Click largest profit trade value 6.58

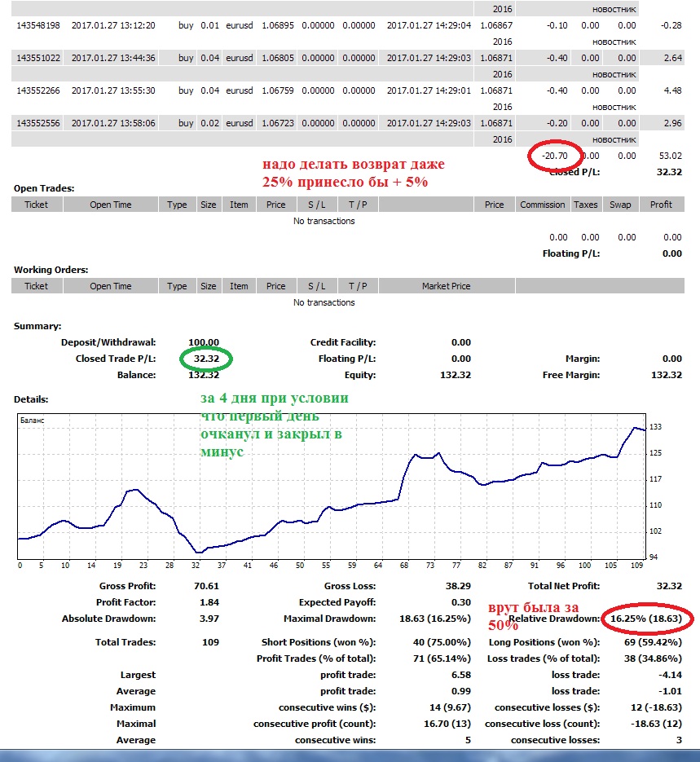[x=461, y=675]
